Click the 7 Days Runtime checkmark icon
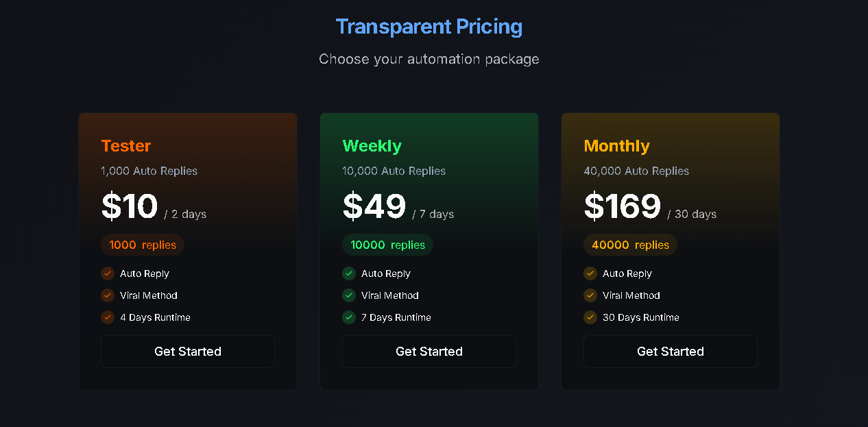Screen dimensions: 868x427 pos(349,317)
